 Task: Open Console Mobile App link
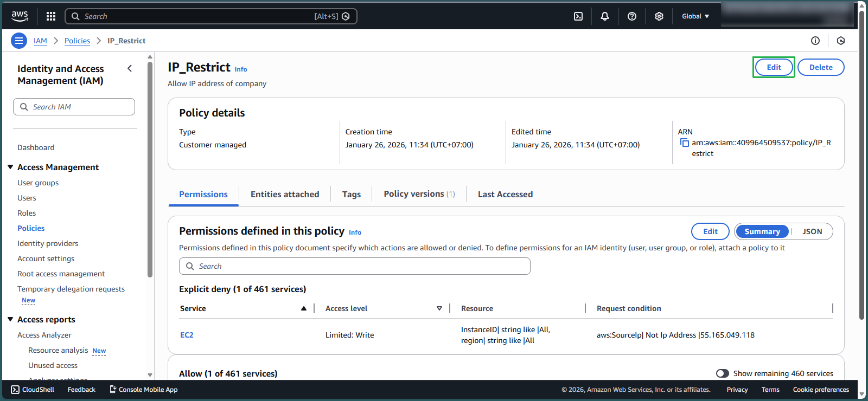[x=144, y=390]
